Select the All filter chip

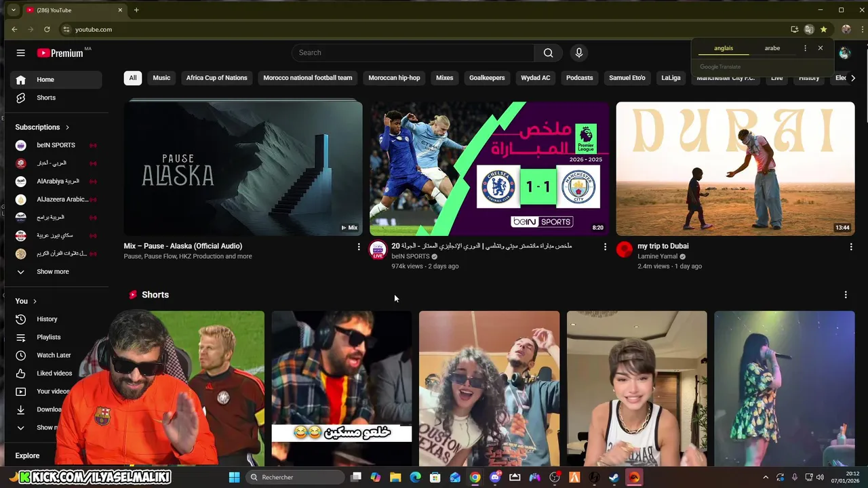(x=133, y=78)
